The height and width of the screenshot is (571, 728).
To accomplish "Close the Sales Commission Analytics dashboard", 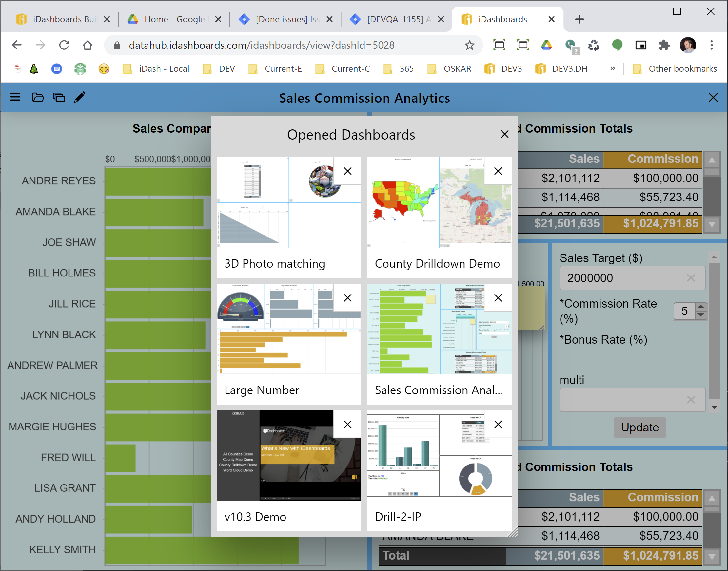I will point(713,97).
